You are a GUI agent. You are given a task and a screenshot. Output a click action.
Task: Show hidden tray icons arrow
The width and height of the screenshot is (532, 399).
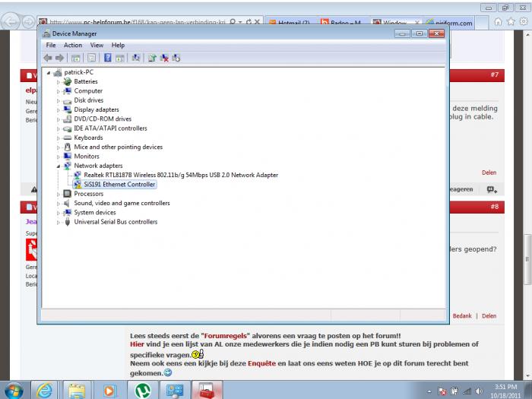[x=429, y=391]
